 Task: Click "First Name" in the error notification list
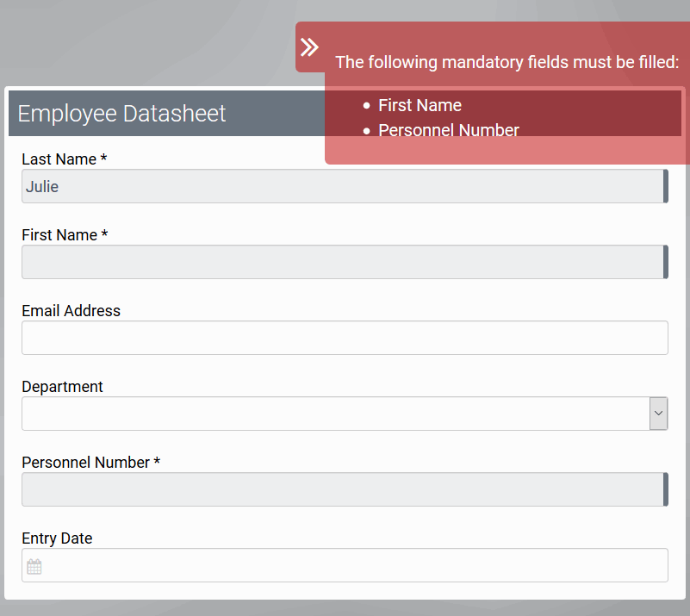tap(420, 105)
